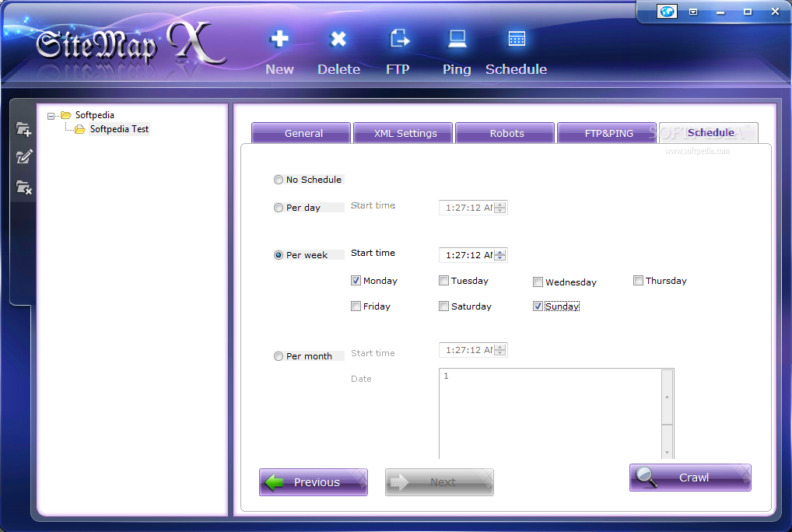
Task: Click the Softpedia folder icon
Action: [x=66, y=115]
